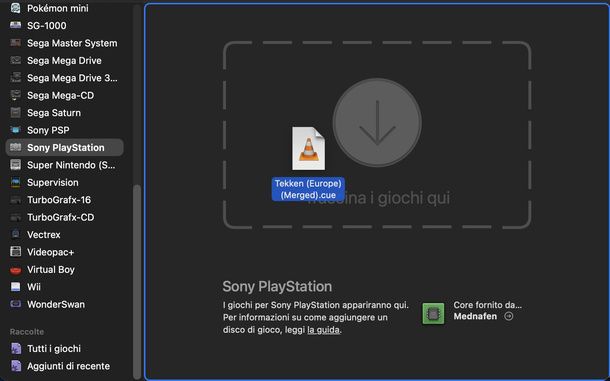Click the Supervision icon
The width and height of the screenshot is (610, 381).
pos(16,182)
